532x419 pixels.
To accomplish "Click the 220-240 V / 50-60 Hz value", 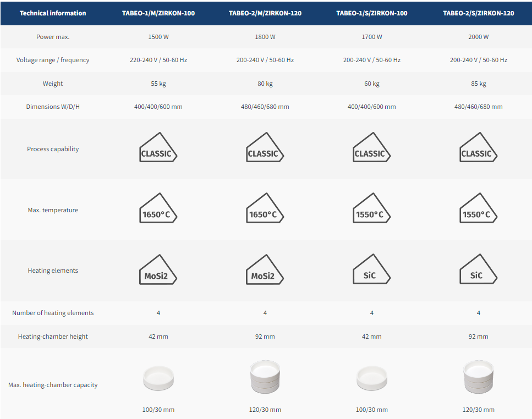I will coord(158,60).
